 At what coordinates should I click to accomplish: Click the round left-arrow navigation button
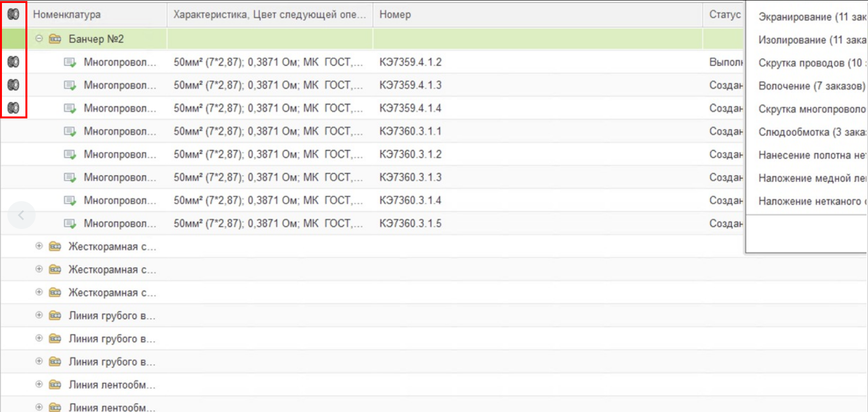point(21,215)
